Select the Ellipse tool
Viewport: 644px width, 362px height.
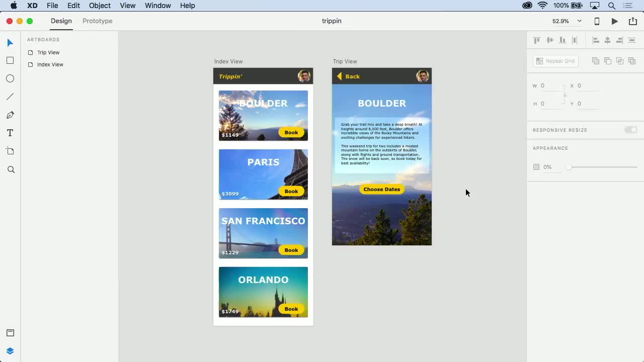[x=10, y=78]
